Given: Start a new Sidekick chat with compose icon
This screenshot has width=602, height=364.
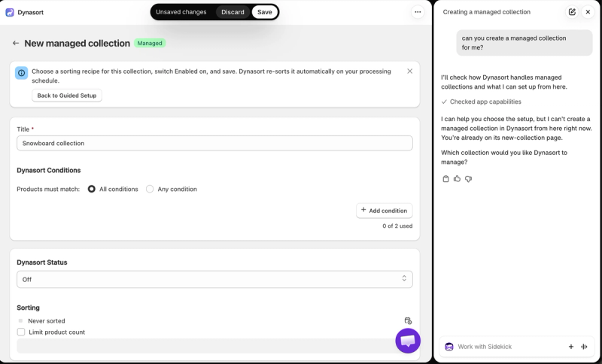Looking at the screenshot, I should pyautogui.click(x=572, y=12).
